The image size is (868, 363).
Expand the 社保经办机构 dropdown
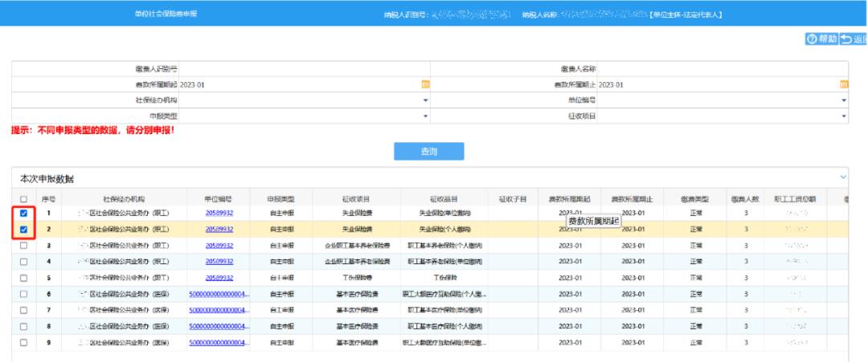pos(426,100)
